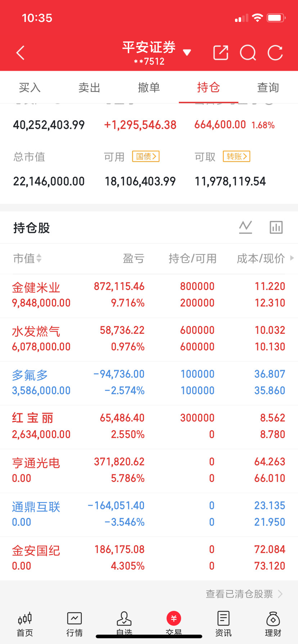Screen dimensions: 298x644
Task: Tap the battery icon in status bar
Action: click(276, 18)
